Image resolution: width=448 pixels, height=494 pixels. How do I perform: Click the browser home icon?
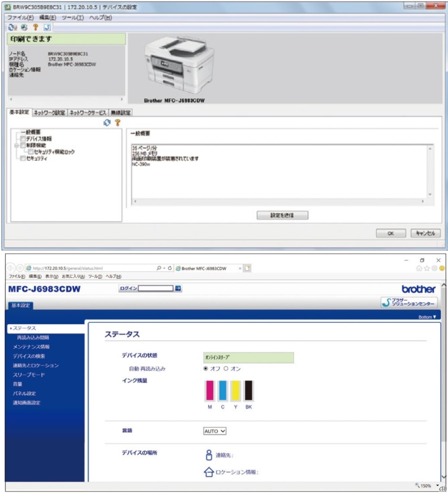coord(419,268)
